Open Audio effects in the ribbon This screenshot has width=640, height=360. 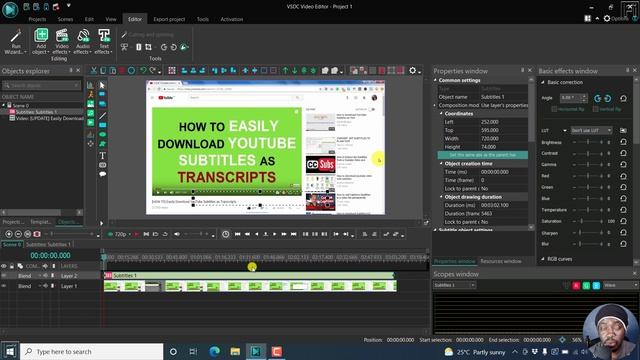(83, 42)
